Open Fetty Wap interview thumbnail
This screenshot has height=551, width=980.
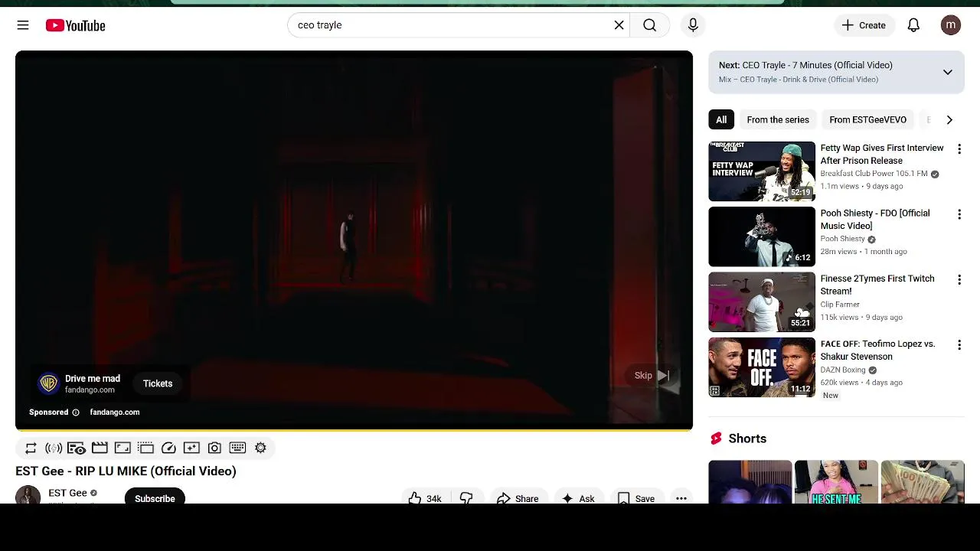[762, 171]
